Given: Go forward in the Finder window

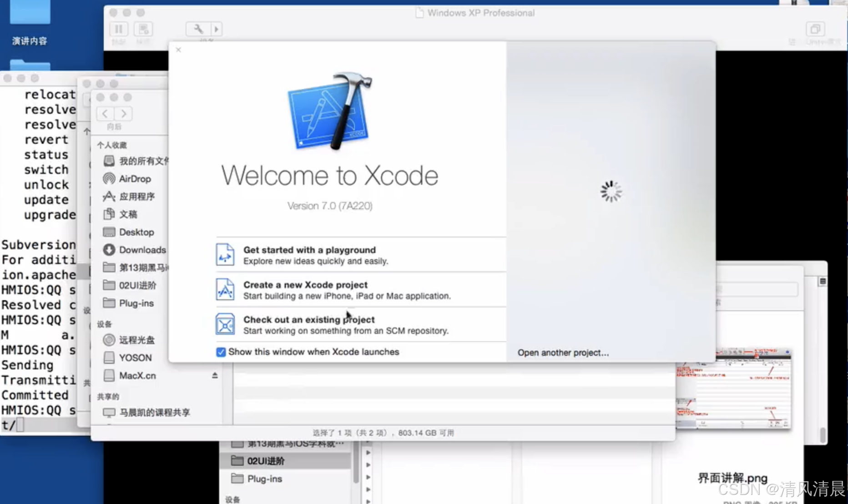Looking at the screenshot, I should click(123, 114).
